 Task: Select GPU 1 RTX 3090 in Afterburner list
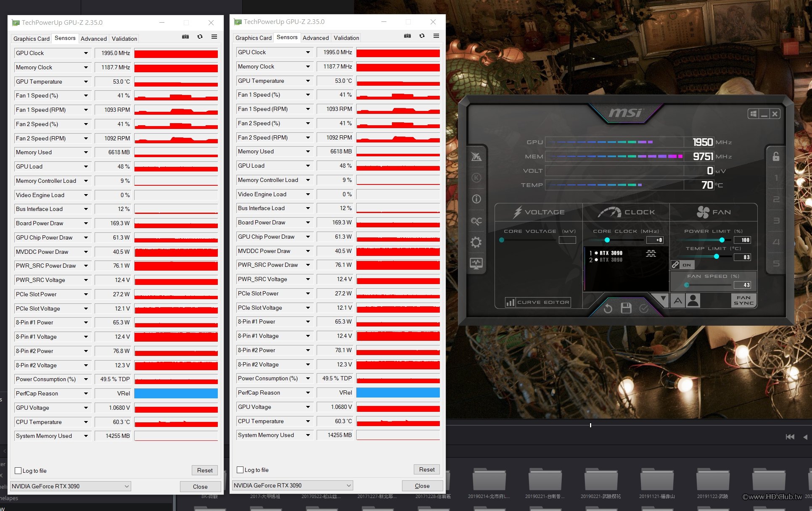pyautogui.click(x=606, y=253)
